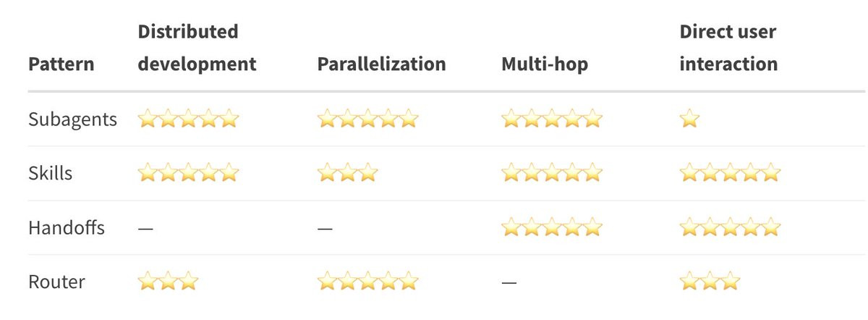Click Handoffs direct user interaction stars

(731, 227)
